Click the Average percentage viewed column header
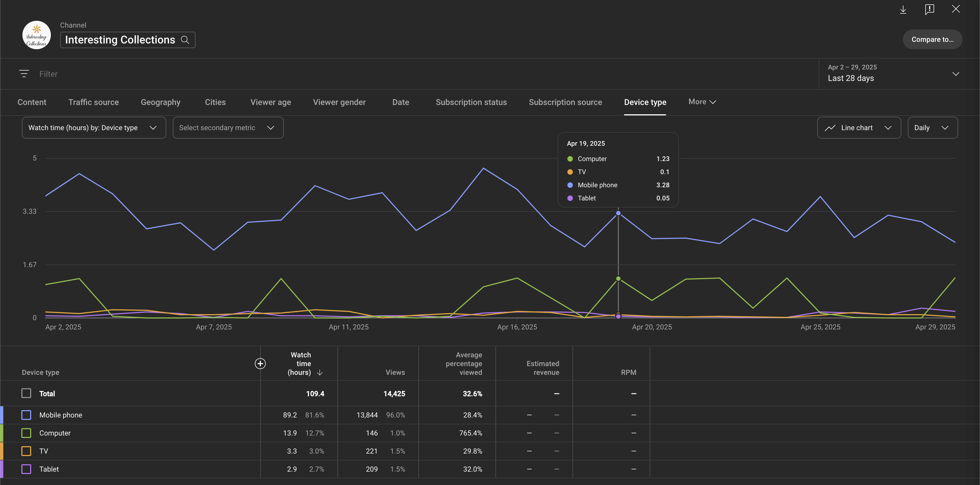Screen dimensions: 980x485 (x=464, y=364)
